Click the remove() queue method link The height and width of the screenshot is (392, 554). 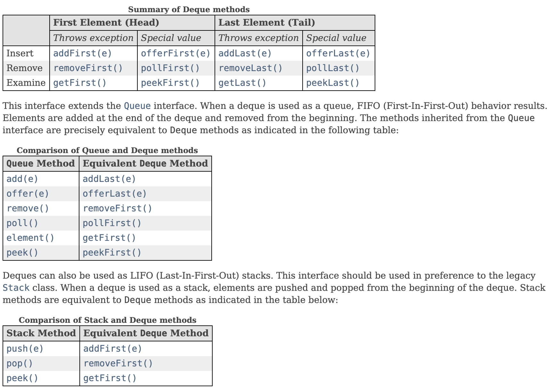(x=28, y=208)
